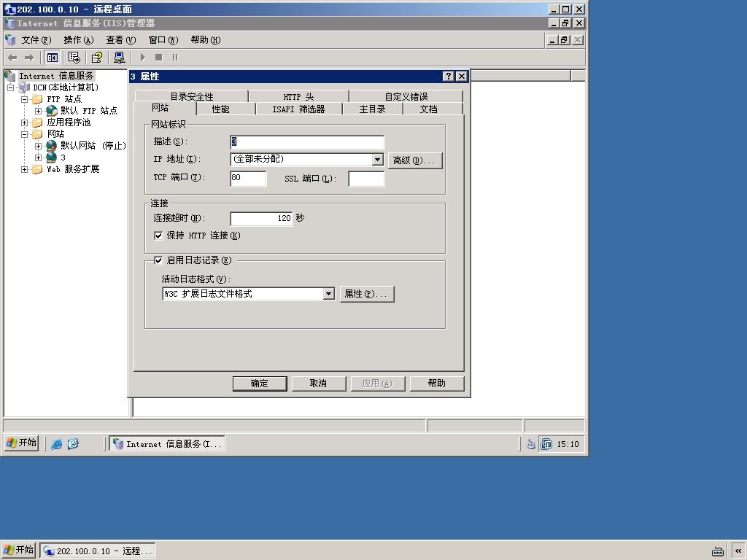
Task: Expand the 应用程序池 node
Action: tap(24, 122)
